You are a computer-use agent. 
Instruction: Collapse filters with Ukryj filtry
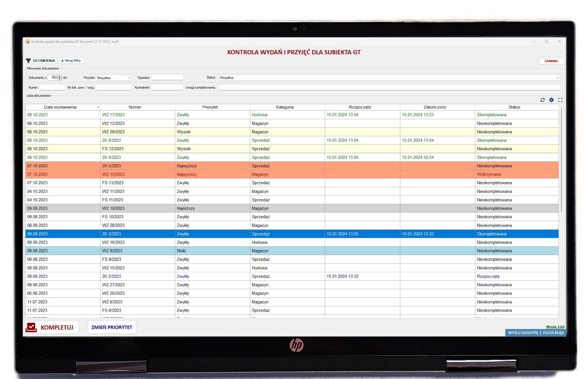(72, 61)
